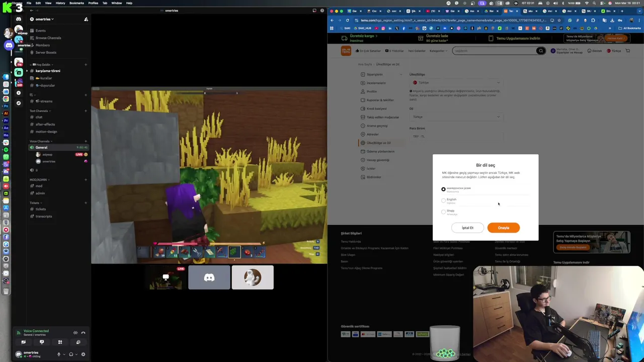Open the duyurular channel

(45, 85)
